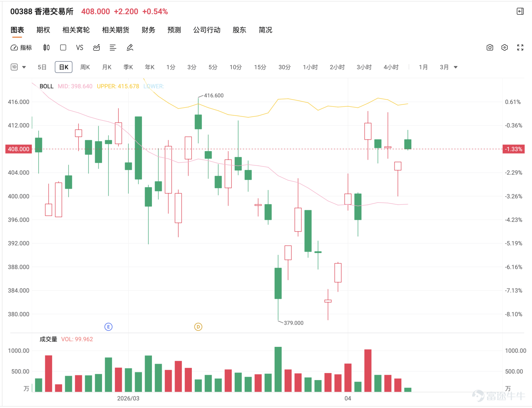Select the 5日 timeframe
Image resolution: width=532 pixels, height=408 pixels.
click(42, 67)
